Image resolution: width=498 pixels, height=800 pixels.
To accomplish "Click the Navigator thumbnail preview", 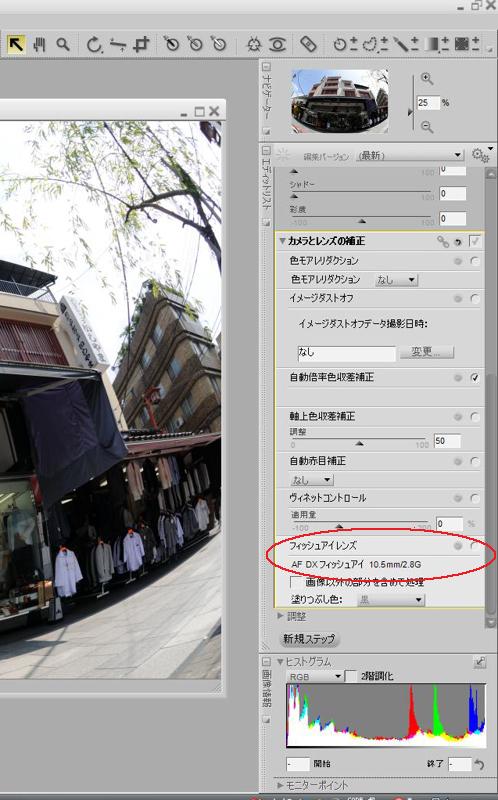I will pyautogui.click(x=339, y=101).
